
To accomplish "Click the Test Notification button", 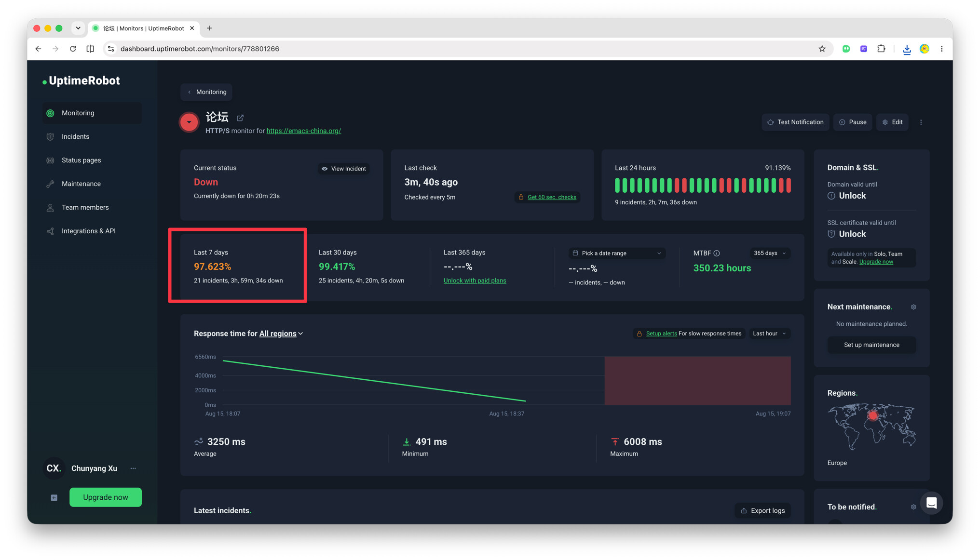I will click(x=795, y=122).
